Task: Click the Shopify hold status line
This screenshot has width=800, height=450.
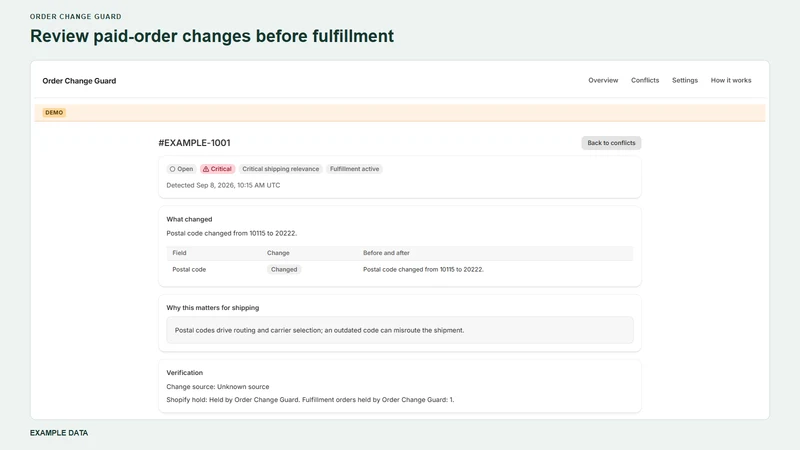Action: (310, 399)
